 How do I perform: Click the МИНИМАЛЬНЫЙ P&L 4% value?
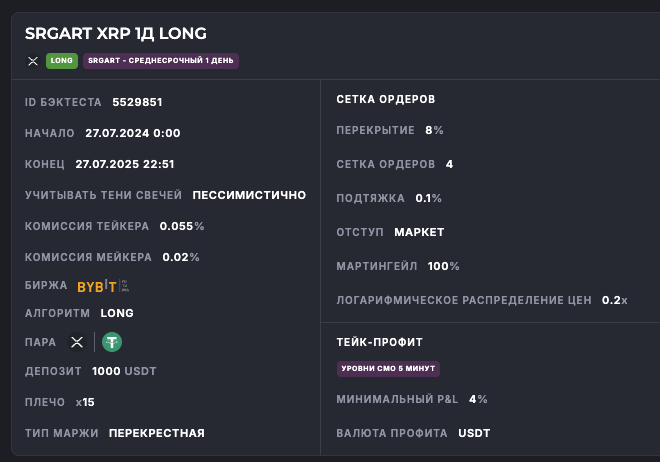pos(477,399)
